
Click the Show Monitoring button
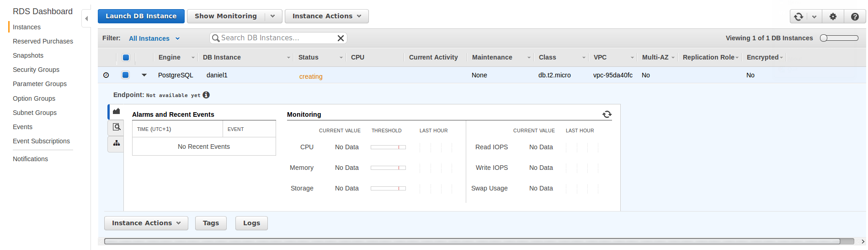(x=225, y=16)
